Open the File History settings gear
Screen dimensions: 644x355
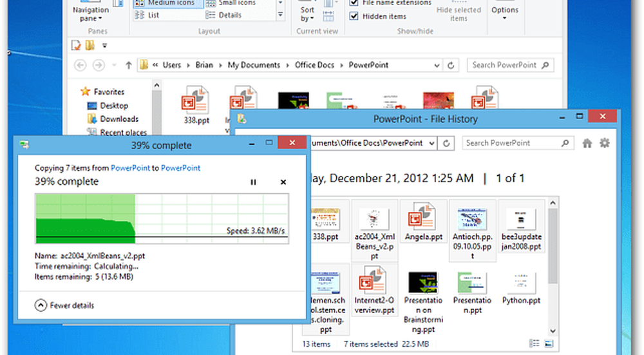pos(605,144)
